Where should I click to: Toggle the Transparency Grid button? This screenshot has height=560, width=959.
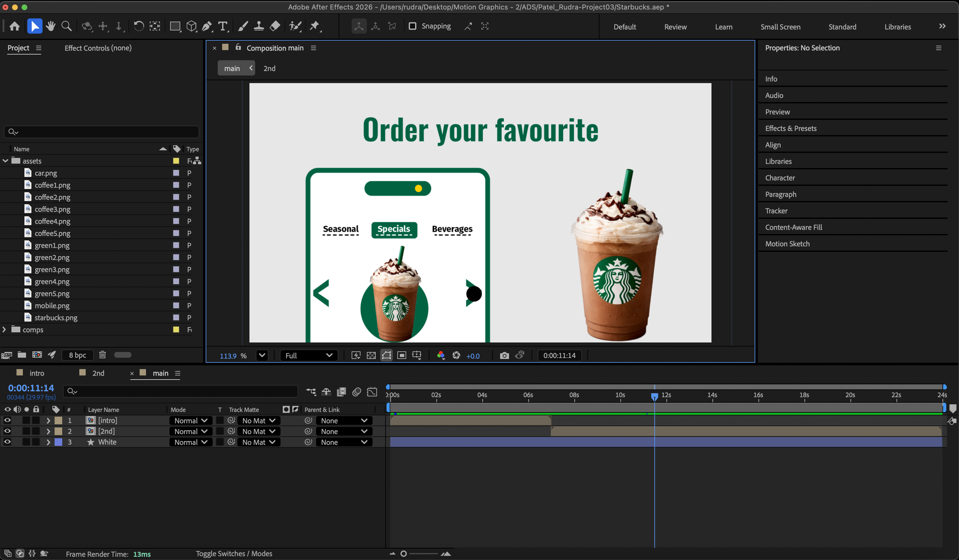click(371, 355)
